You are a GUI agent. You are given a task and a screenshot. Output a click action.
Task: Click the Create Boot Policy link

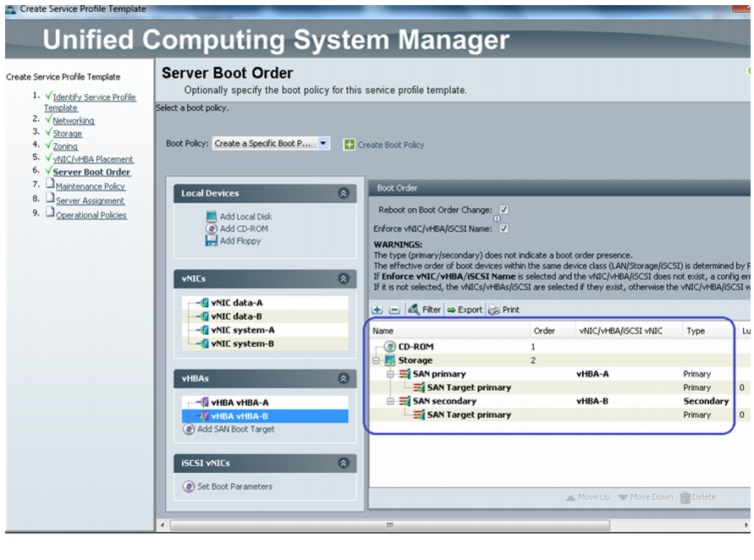[x=390, y=145]
